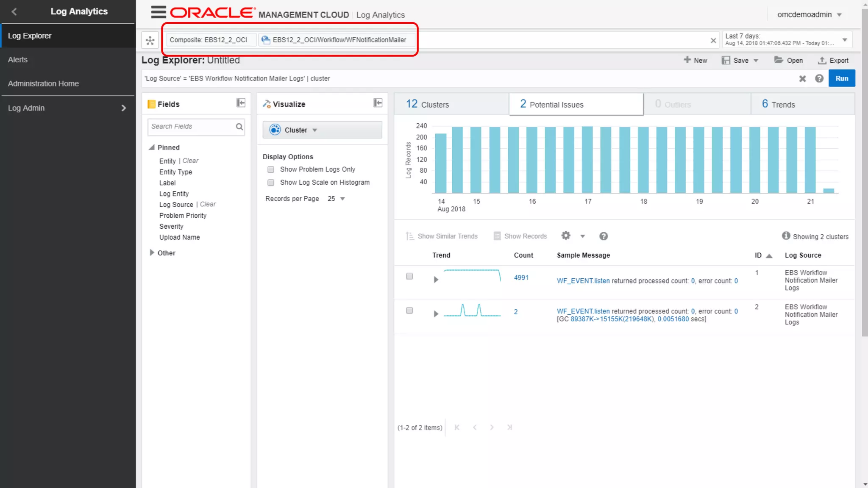Viewport: 868px width, 488px height.
Task: Open the 4991 count link
Action: pyautogui.click(x=521, y=277)
